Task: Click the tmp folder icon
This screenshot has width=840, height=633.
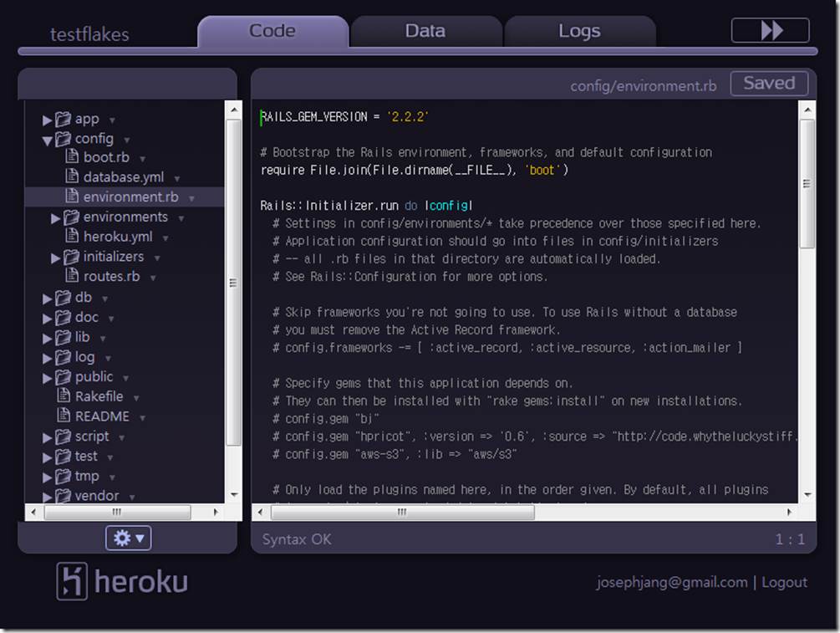Action: pyautogui.click(x=63, y=476)
